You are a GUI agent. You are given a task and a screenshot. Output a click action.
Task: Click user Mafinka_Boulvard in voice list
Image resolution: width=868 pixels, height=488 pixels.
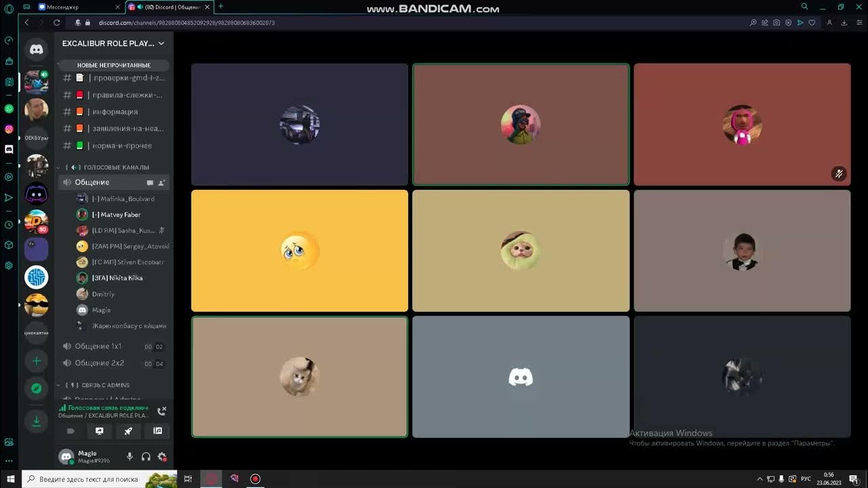coord(122,199)
